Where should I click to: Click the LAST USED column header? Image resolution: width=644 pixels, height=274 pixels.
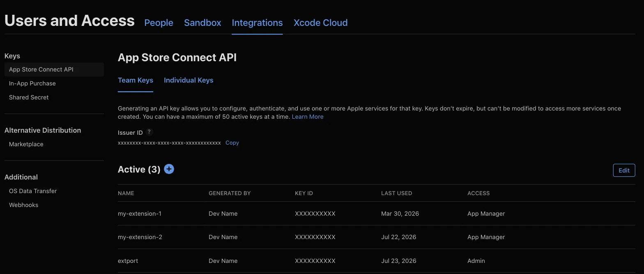coord(396,193)
